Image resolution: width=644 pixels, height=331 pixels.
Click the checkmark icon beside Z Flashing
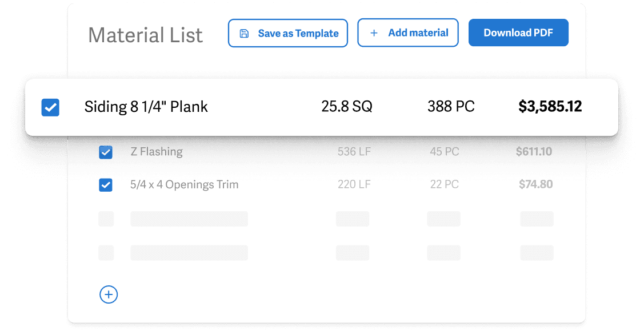(x=106, y=152)
